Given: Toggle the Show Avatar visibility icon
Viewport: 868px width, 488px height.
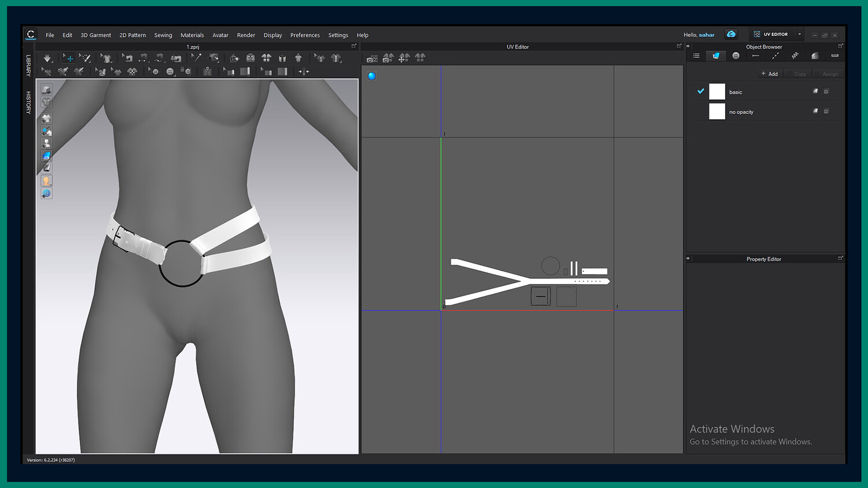Looking at the screenshot, I should (x=46, y=143).
